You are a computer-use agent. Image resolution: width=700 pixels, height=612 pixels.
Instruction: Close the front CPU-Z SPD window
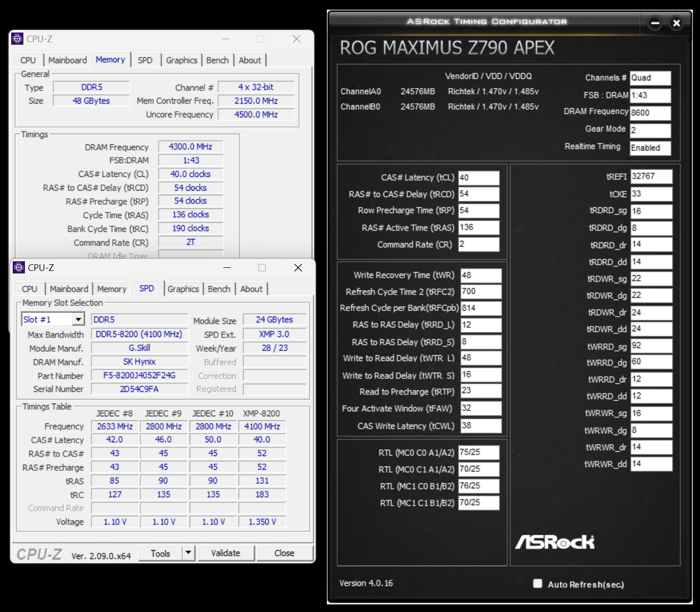pos(298,267)
